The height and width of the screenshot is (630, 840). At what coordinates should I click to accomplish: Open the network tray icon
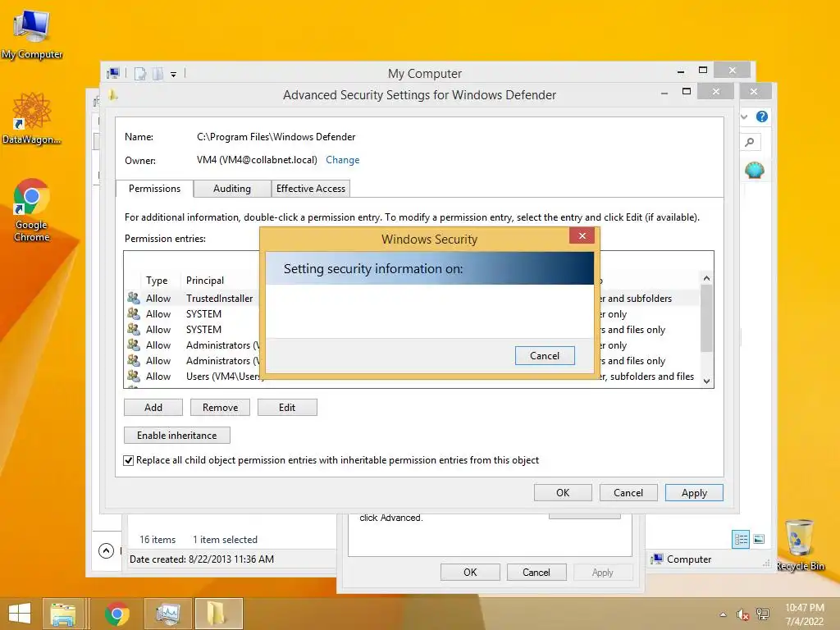762,614
